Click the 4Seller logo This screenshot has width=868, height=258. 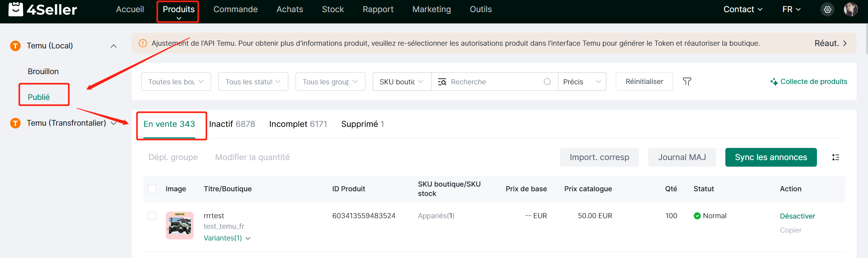pyautogui.click(x=42, y=9)
